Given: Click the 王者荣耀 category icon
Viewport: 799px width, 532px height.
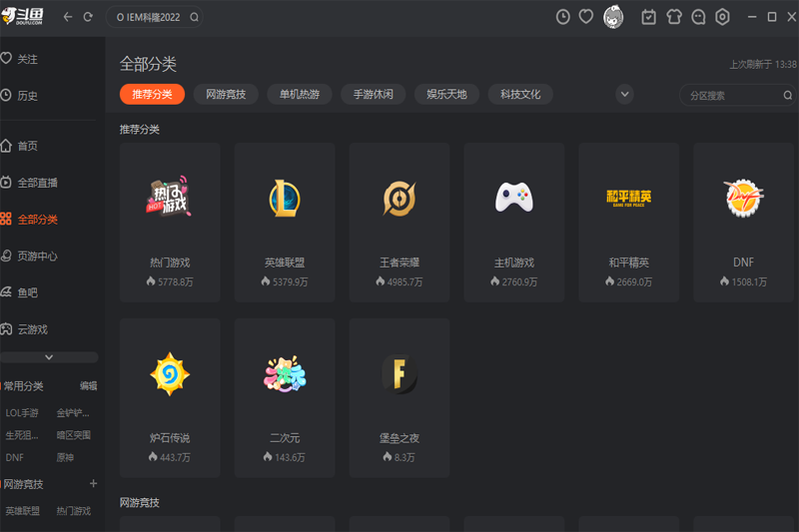Looking at the screenshot, I should 399,198.
